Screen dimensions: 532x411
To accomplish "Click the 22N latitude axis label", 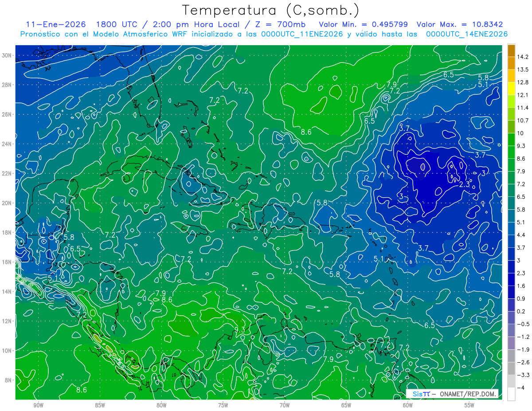I will [7, 173].
